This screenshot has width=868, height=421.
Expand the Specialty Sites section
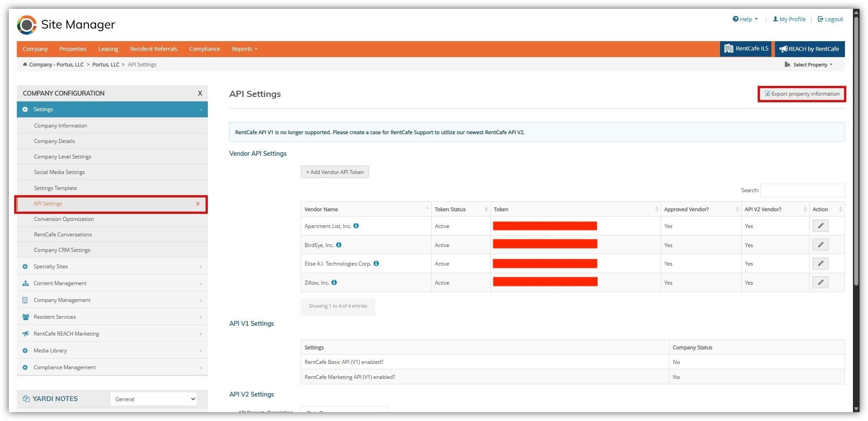pyautogui.click(x=201, y=267)
